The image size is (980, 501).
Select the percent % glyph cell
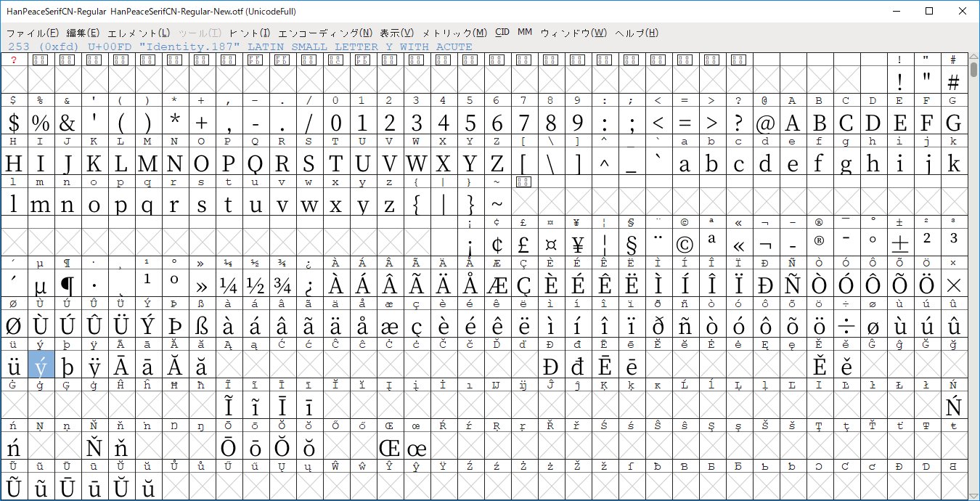point(41,121)
